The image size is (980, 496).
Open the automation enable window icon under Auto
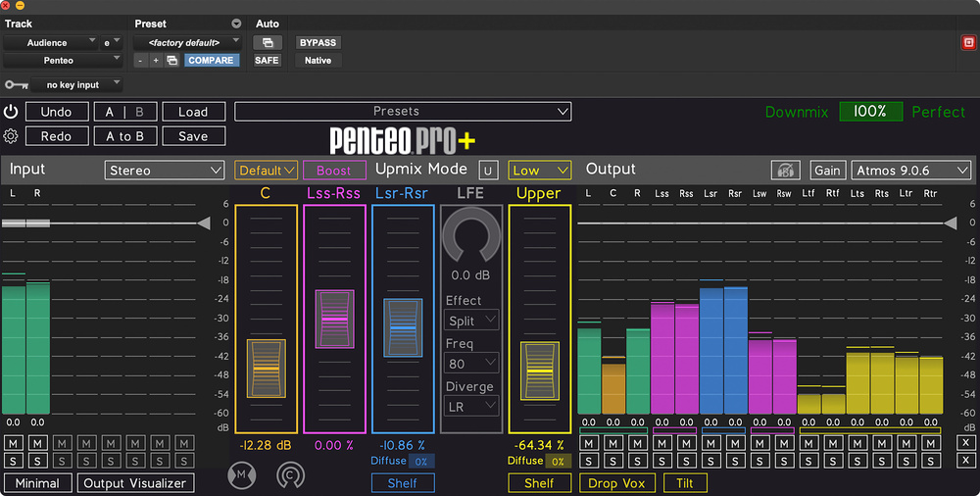[x=268, y=42]
